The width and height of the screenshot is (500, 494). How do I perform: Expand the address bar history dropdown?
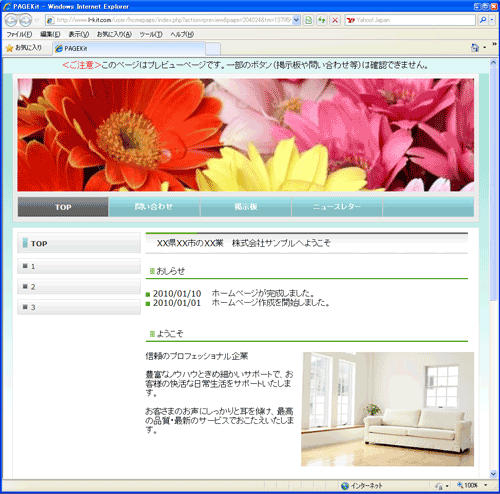click(x=296, y=20)
